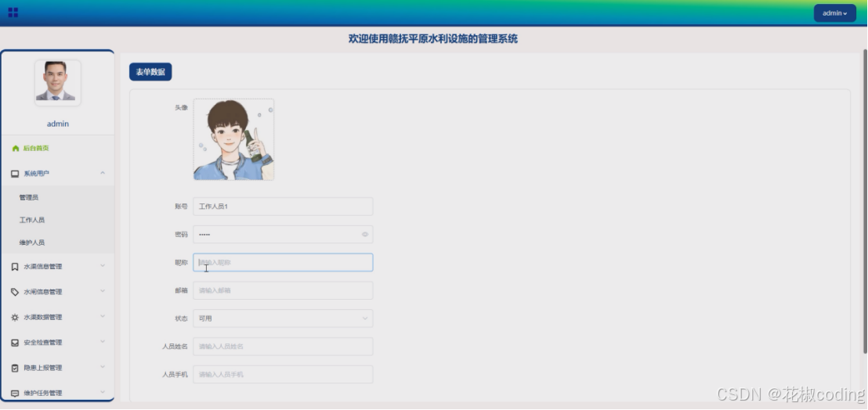Click the bookmark icon beside 水渠信息管理
Image resolution: width=868 pixels, height=410 pixels.
tap(15, 267)
